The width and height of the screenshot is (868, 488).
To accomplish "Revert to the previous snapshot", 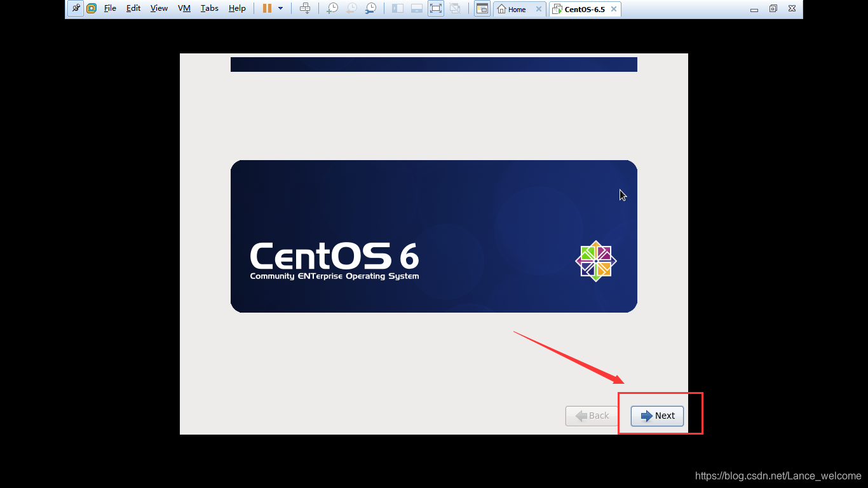I will point(351,9).
